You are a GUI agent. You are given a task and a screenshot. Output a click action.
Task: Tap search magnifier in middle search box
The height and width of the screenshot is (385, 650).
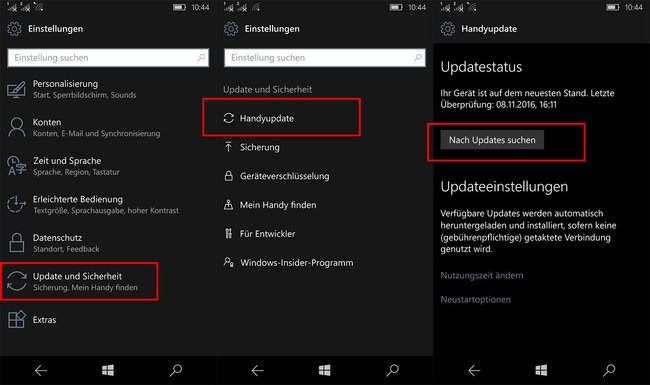click(417, 58)
